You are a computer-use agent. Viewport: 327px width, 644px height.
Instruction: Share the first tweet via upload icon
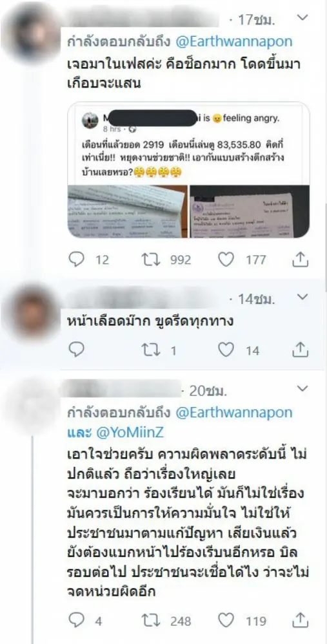pos(301,259)
